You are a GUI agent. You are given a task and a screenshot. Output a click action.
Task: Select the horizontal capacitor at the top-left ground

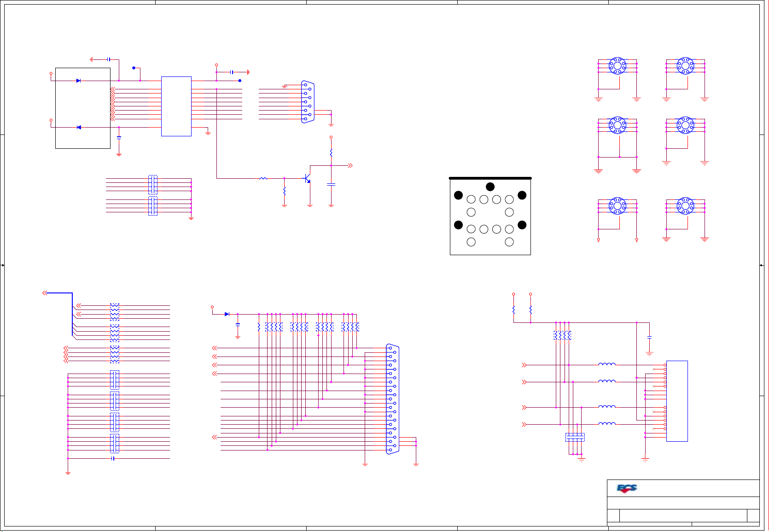[x=109, y=59]
